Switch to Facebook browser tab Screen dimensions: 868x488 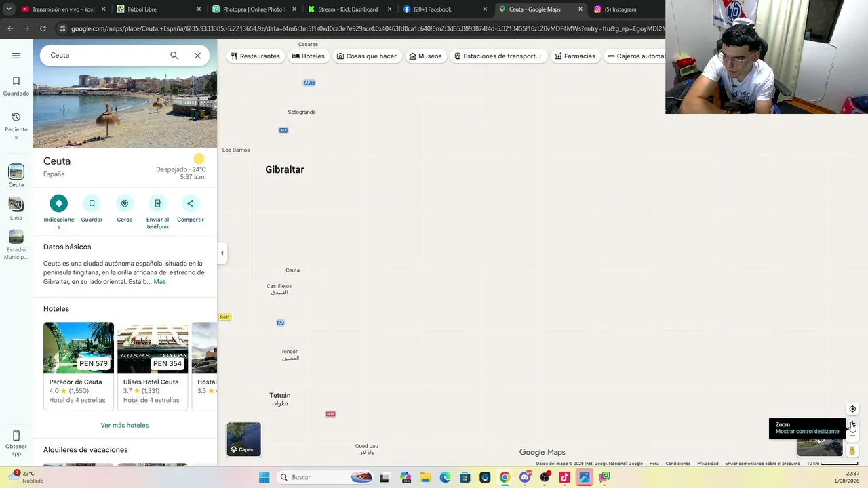(444, 9)
